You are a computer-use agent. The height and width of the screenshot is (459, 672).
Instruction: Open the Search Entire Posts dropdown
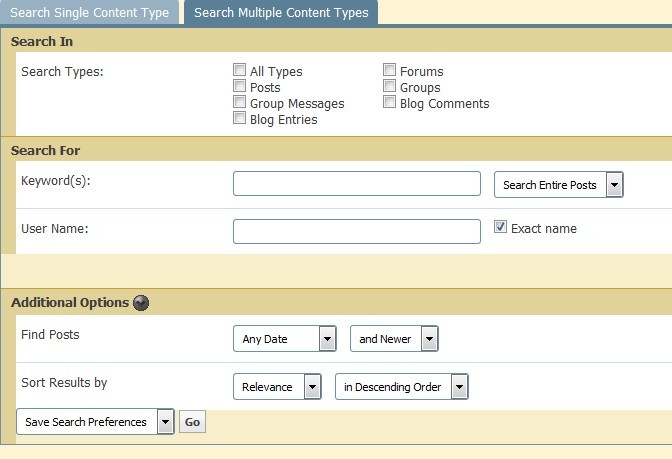[x=559, y=185]
